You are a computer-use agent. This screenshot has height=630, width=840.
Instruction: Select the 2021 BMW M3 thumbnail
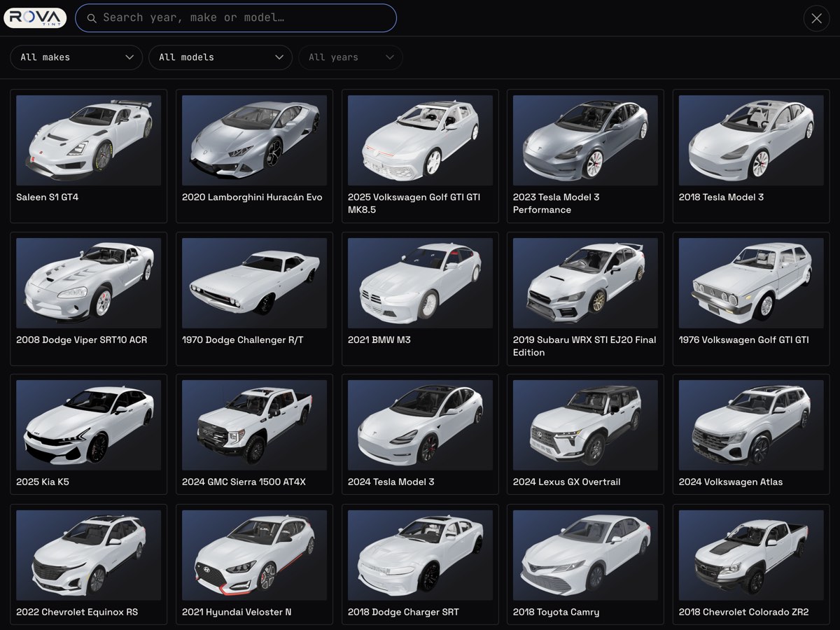coord(420,283)
